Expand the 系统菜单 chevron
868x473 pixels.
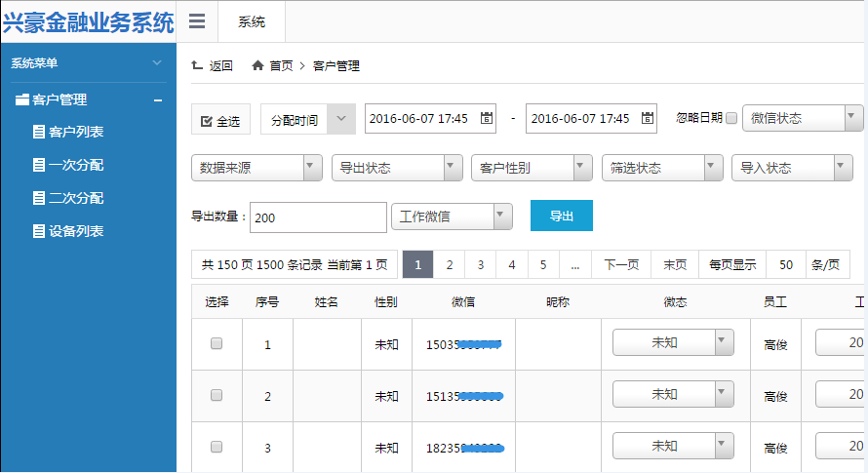(158, 63)
